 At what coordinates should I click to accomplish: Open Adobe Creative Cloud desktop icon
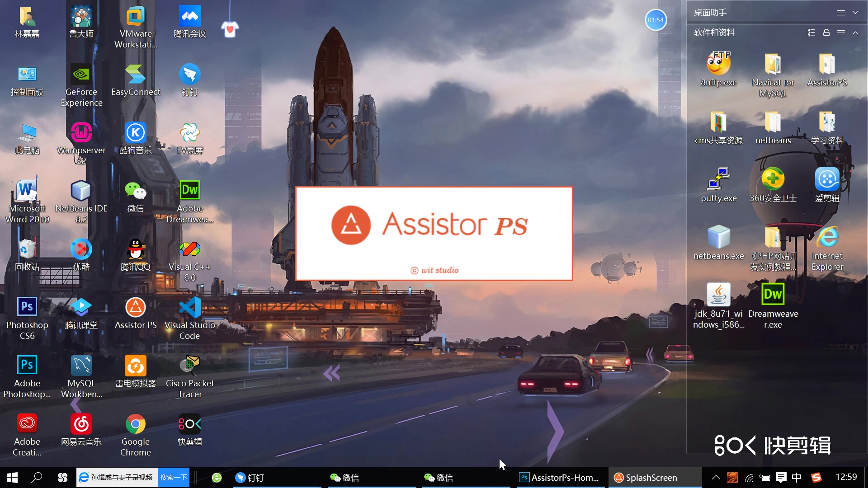tap(27, 435)
